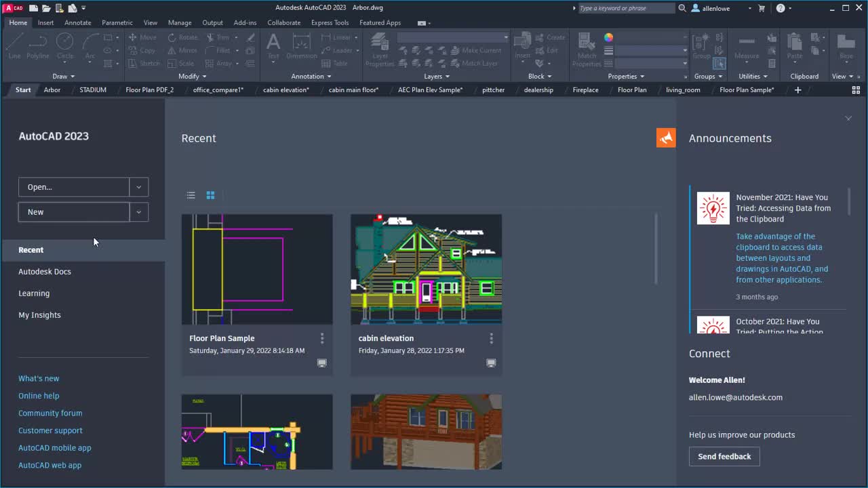
Task: Select the Polyline tool
Action: [x=38, y=47]
